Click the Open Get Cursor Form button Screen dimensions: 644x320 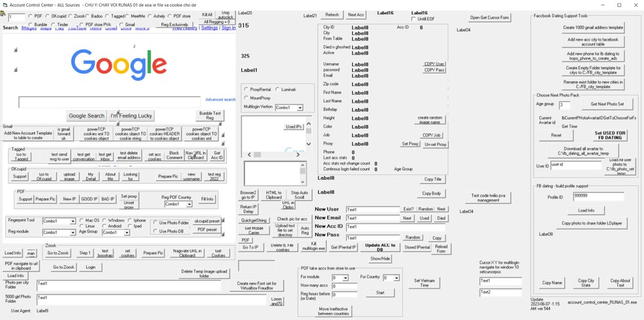490,18
